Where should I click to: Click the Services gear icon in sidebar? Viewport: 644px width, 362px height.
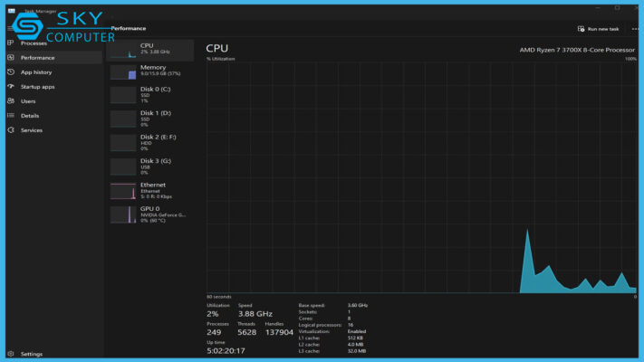(11, 130)
